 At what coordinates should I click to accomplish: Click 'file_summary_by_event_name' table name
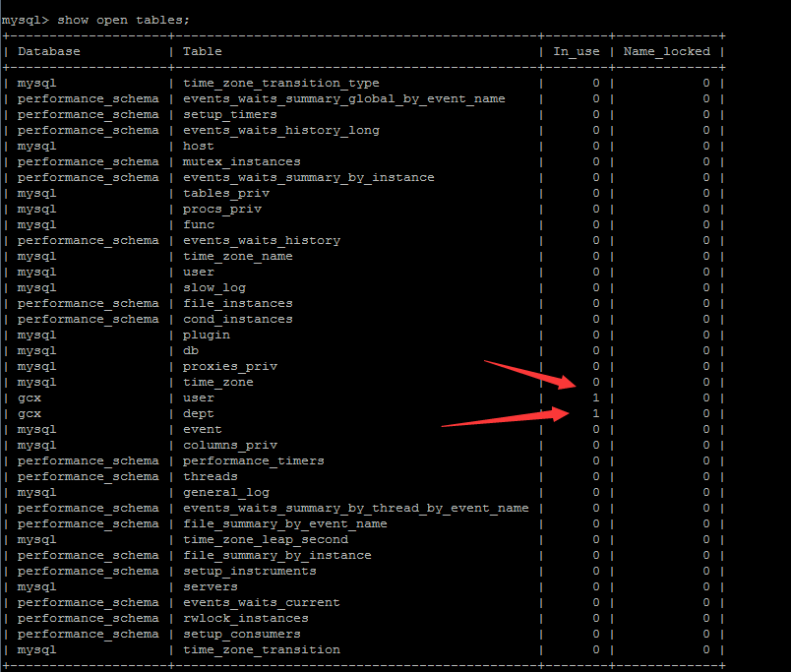tap(285, 523)
